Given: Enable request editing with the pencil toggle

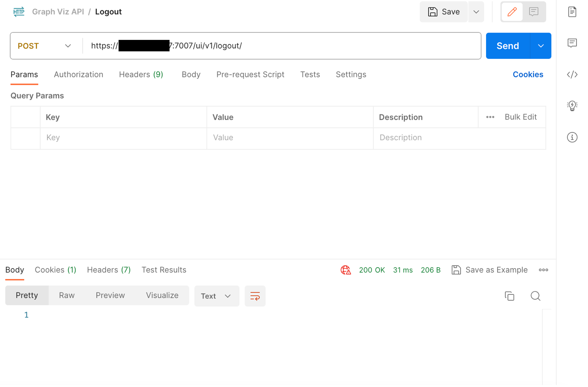Looking at the screenshot, I should click(512, 12).
